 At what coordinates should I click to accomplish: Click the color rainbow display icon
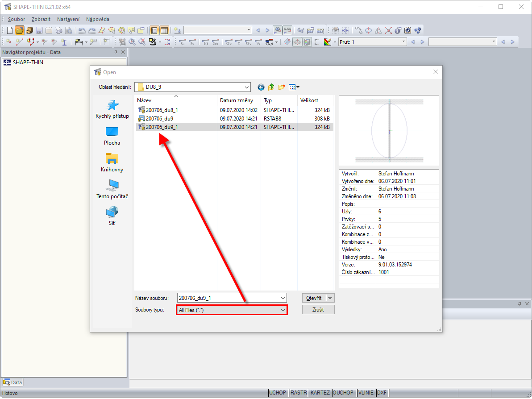tap(328, 42)
